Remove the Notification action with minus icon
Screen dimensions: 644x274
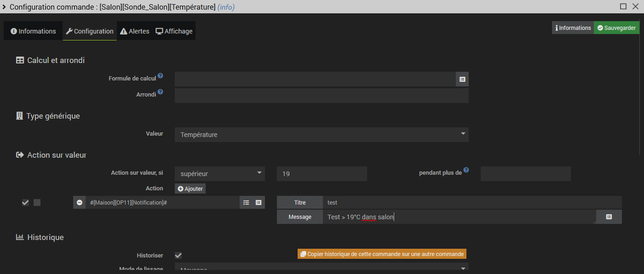tap(80, 202)
